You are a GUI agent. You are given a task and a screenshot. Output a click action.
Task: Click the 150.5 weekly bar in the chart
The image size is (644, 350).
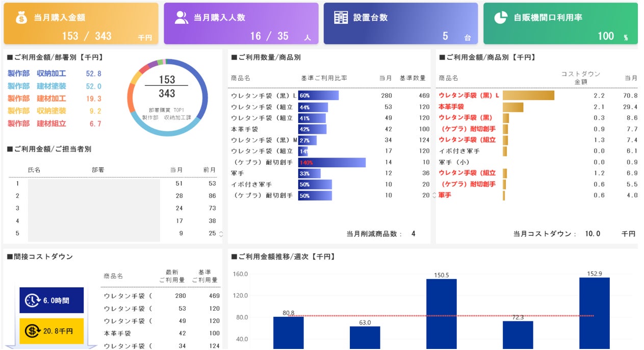(x=441, y=314)
